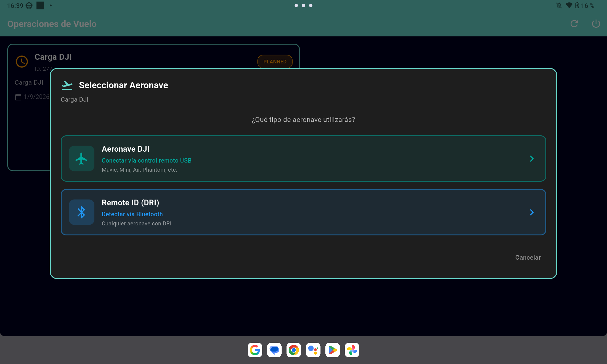This screenshot has width=607, height=364.
Task: Tap the three-dot handle at the top center
Action: tap(303, 5)
